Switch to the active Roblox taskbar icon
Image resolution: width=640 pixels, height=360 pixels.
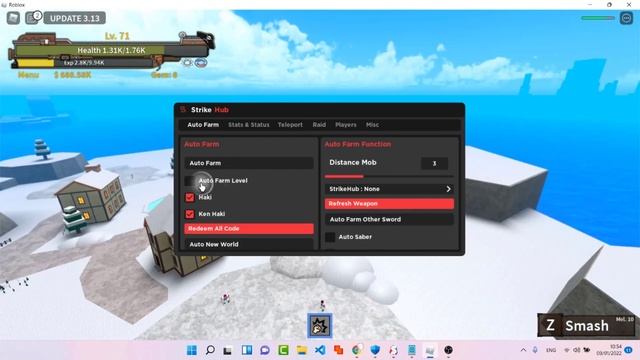pos(430,350)
